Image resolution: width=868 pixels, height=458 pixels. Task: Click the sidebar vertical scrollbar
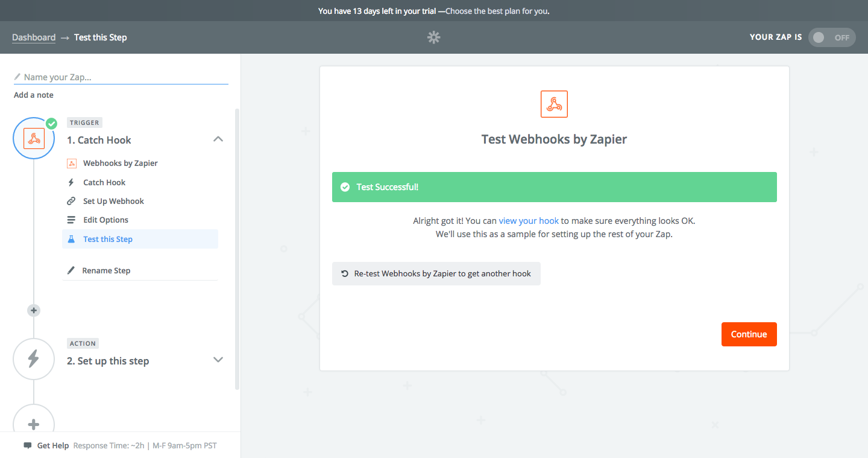pos(237,249)
